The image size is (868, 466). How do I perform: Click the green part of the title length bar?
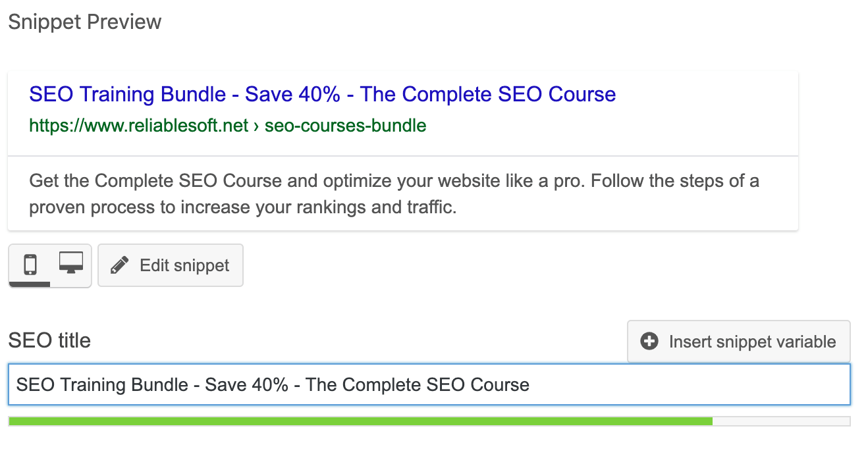tap(360, 421)
